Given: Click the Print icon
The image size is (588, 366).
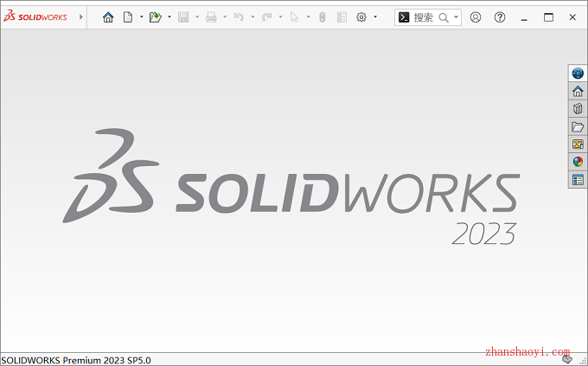Looking at the screenshot, I should click(x=211, y=17).
